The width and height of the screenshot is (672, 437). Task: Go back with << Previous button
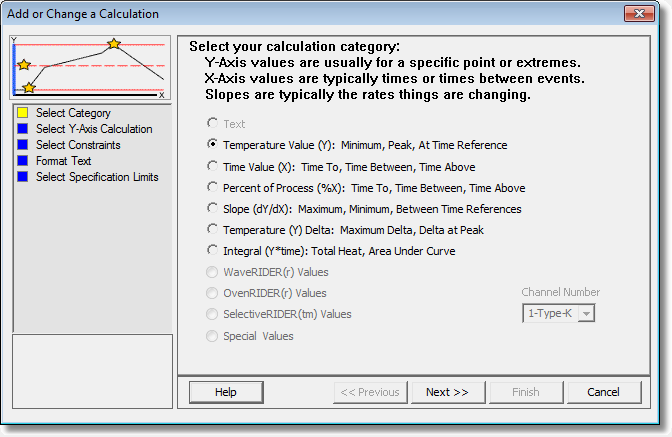pos(370,392)
